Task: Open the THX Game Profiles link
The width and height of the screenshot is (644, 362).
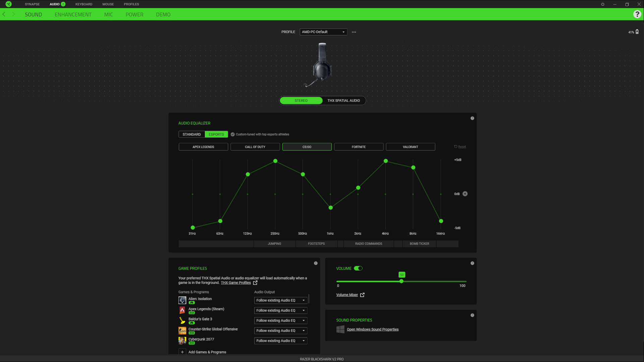Action: pyautogui.click(x=236, y=283)
